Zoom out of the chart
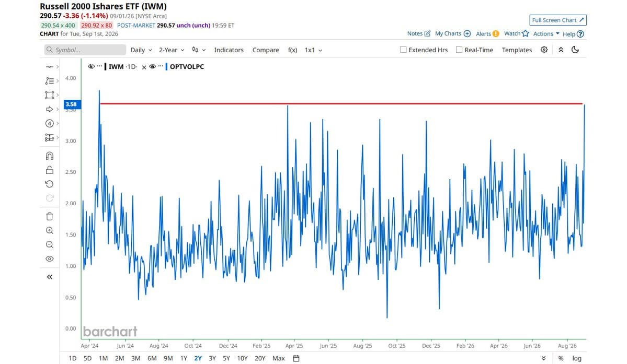 (50, 244)
